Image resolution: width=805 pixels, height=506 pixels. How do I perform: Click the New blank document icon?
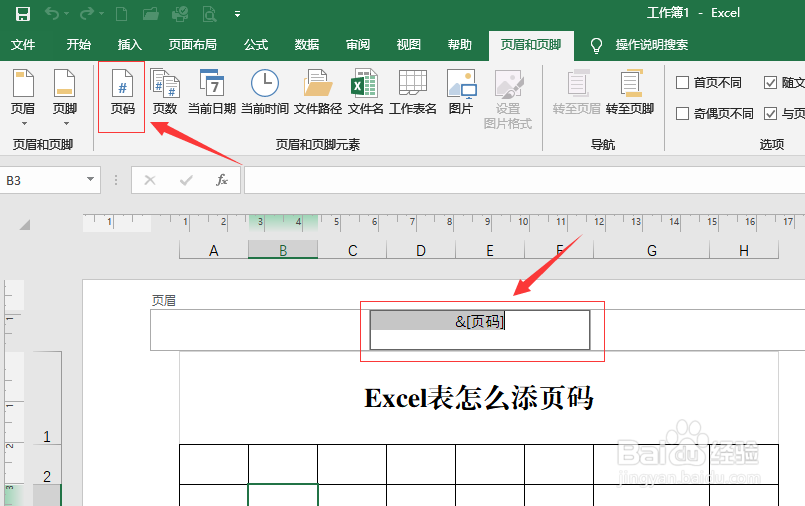pyautogui.click(x=122, y=14)
